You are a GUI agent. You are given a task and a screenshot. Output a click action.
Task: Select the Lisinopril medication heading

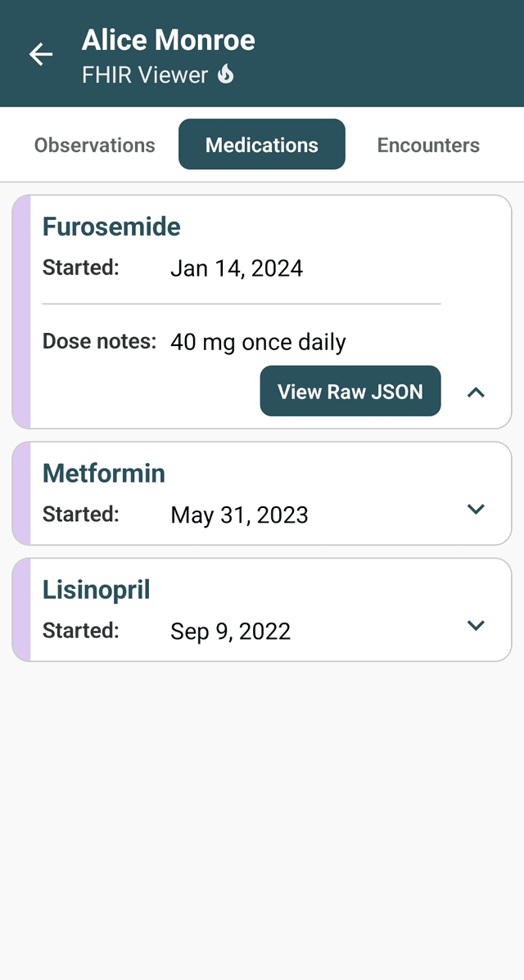97,590
